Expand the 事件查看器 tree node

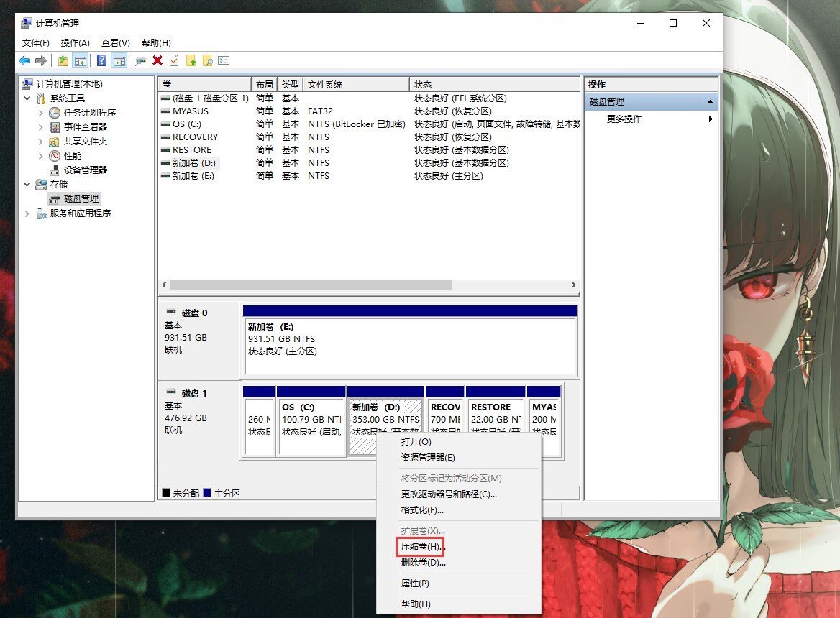point(41,126)
